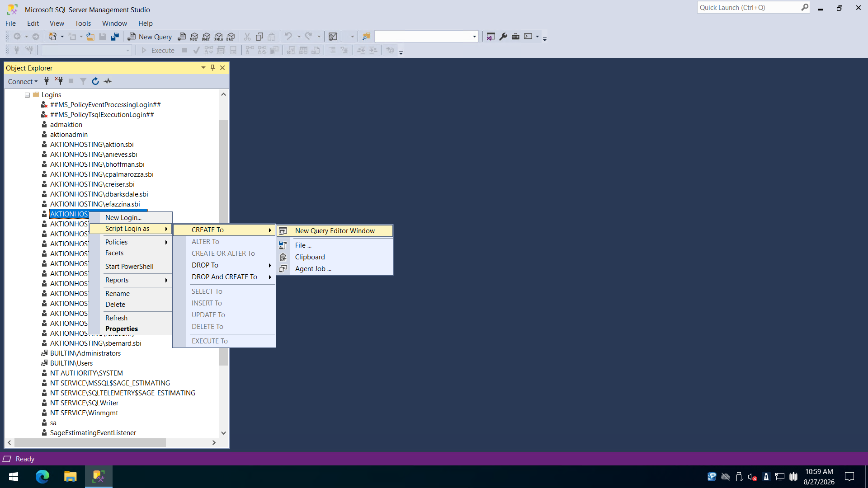Viewport: 868px width, 488px height.
Task: Open Policies submenu in context menu
Action: [131, 242]
